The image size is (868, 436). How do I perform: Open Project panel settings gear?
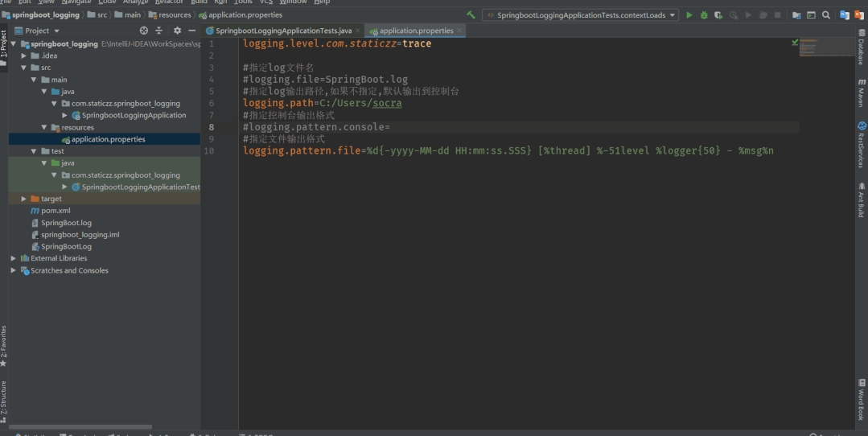tap(177, 31)
